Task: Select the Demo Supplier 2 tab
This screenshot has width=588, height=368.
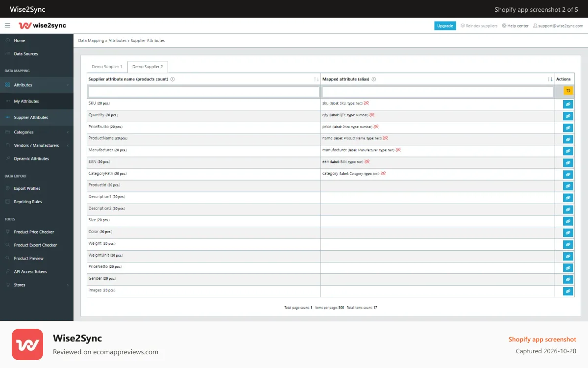Action: click(x=148, y=67)
